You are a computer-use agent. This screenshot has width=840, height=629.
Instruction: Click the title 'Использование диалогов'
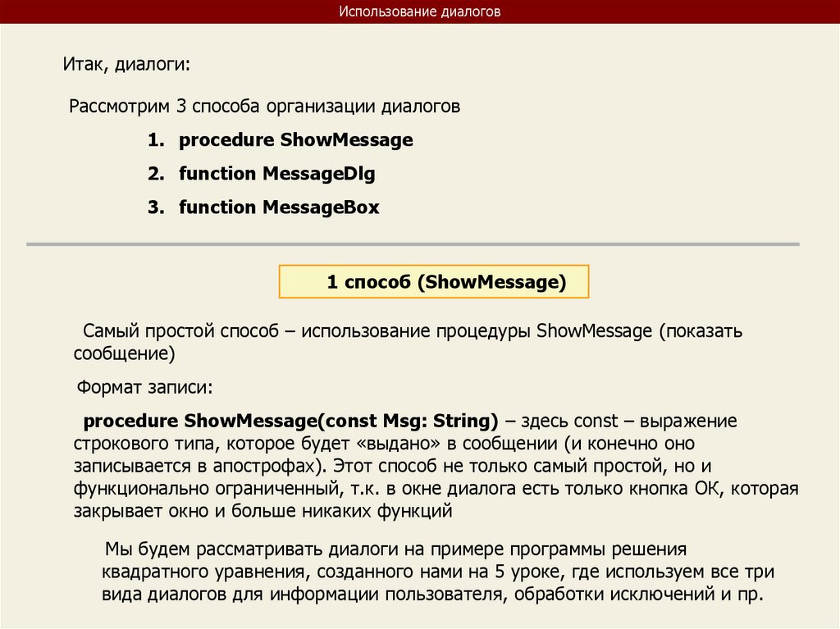click(419, 11)
